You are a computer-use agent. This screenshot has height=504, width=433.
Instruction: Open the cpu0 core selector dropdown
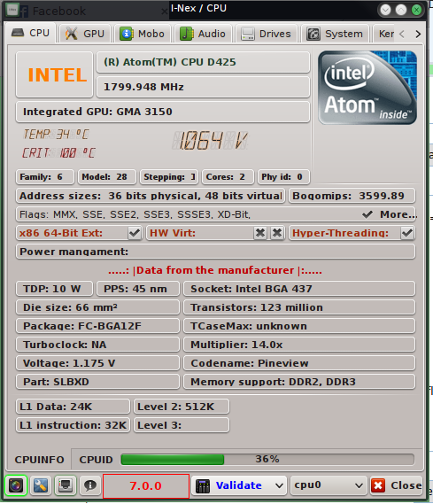click(x=329, y=485)
